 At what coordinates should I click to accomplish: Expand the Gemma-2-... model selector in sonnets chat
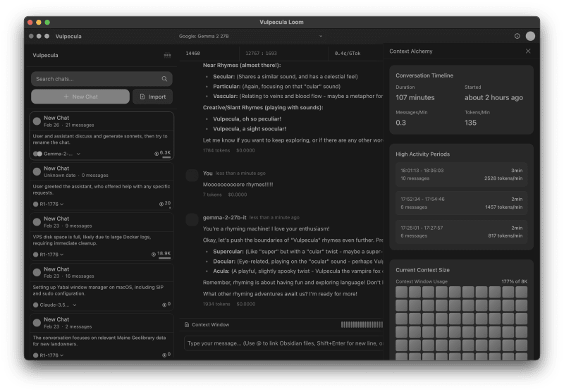(x=78, y=154)
